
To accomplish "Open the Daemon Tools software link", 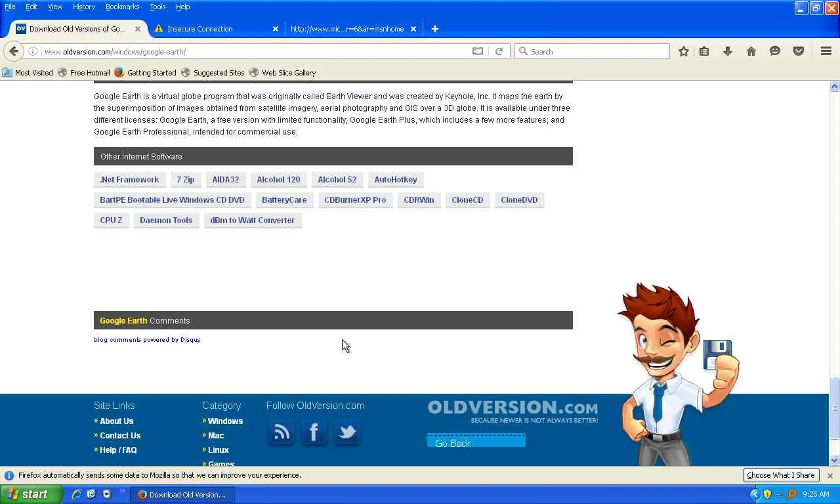I will tap(166, 220).
